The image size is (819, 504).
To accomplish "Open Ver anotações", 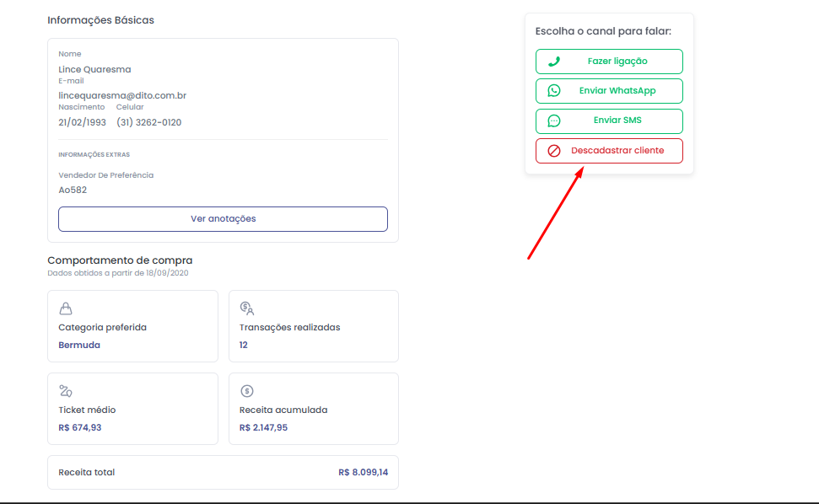I will point(223,219).
